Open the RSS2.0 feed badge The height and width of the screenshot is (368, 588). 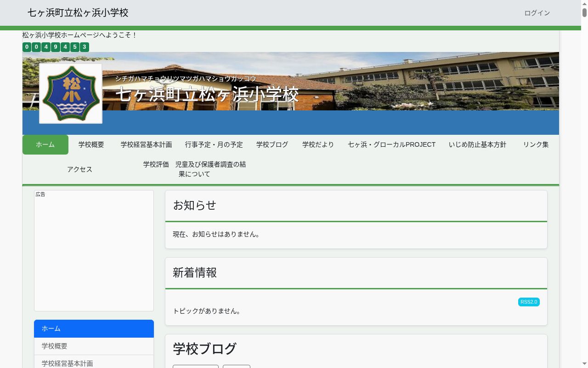pos(529,302)
